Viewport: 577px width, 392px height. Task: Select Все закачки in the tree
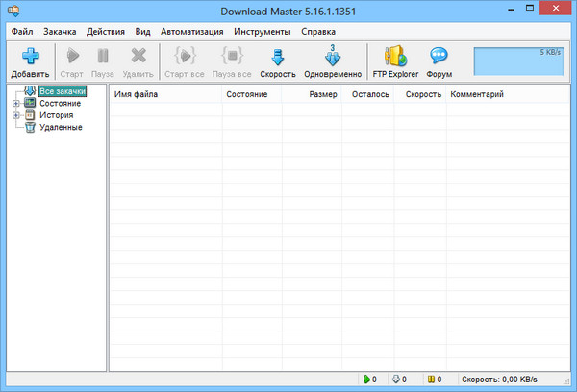[x=63, y=91]
